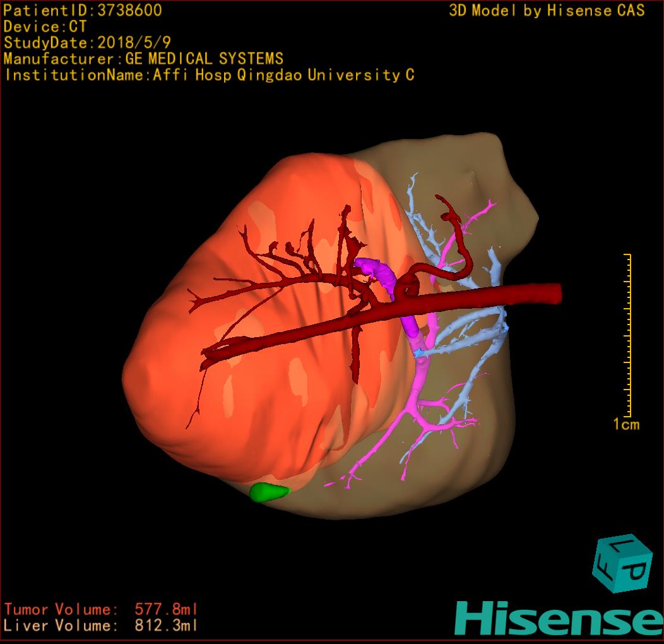
Task: Click the 3D Model by Hisense CAS title
Action: (547, 10)
